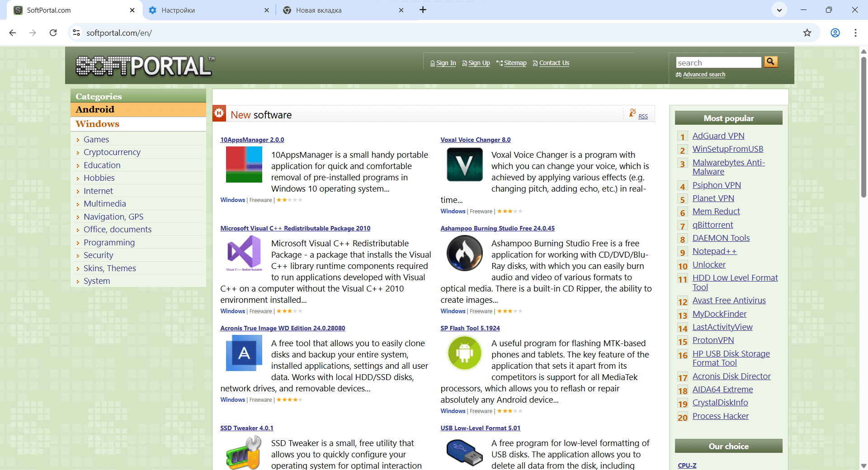Open the Sitemap link
This screenshot has height=470, width=868.
pyautogui.click(x=515, y=63)
